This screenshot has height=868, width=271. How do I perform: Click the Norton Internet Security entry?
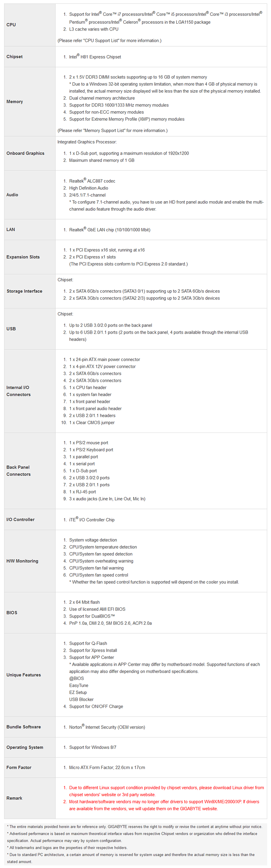click(x=107, y=727)
